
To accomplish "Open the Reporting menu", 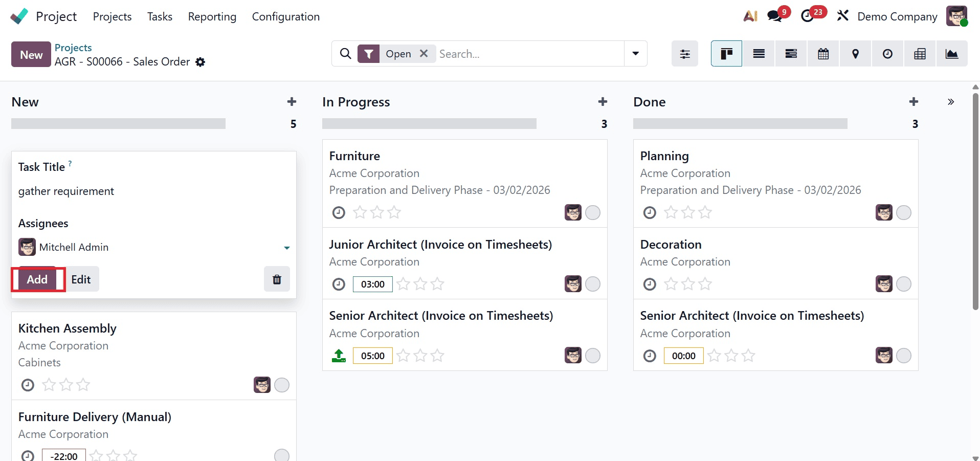I will point(212,16).
